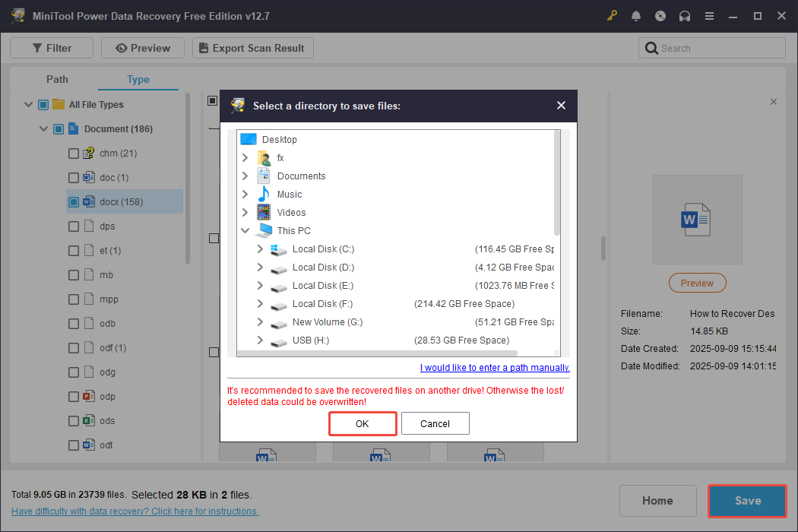Contact support via the headset icon
This screenshot has width=798, height=532.
[685, 15]
